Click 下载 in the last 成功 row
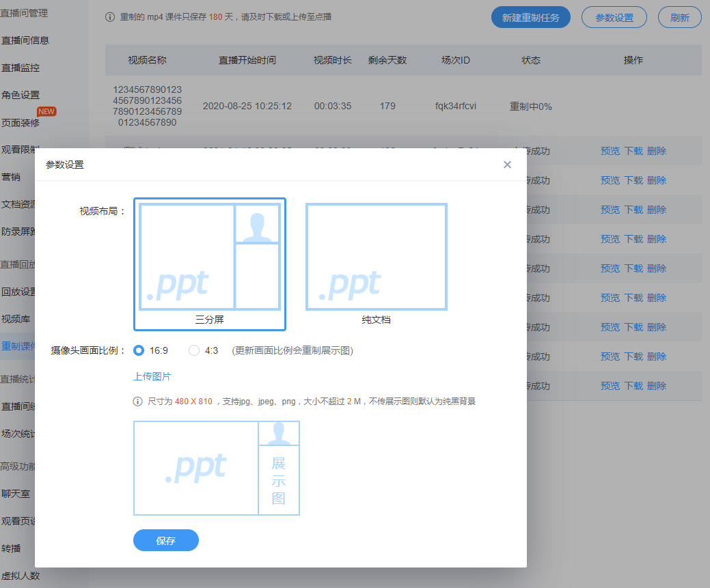 [633, 386]
